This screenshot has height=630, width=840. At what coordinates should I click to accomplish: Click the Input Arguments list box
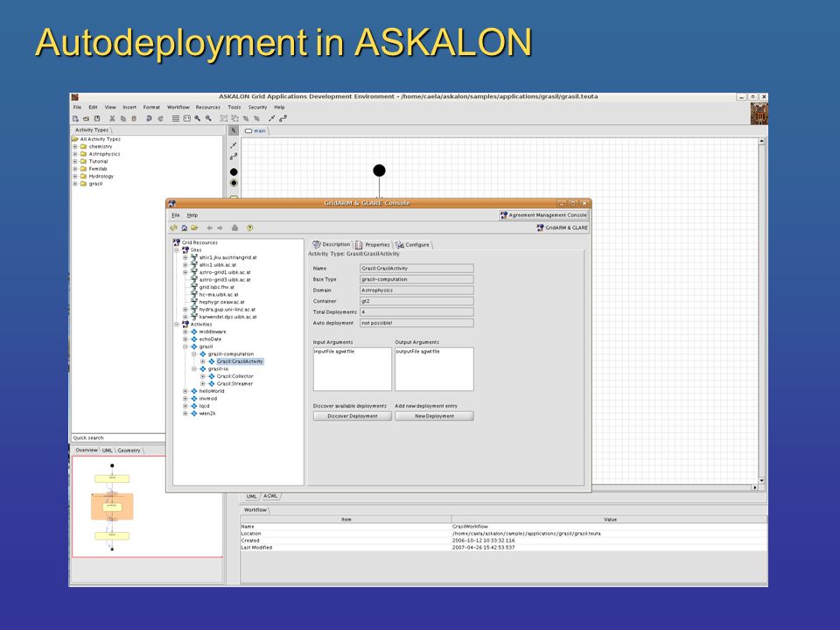click(x=353, y=369)
